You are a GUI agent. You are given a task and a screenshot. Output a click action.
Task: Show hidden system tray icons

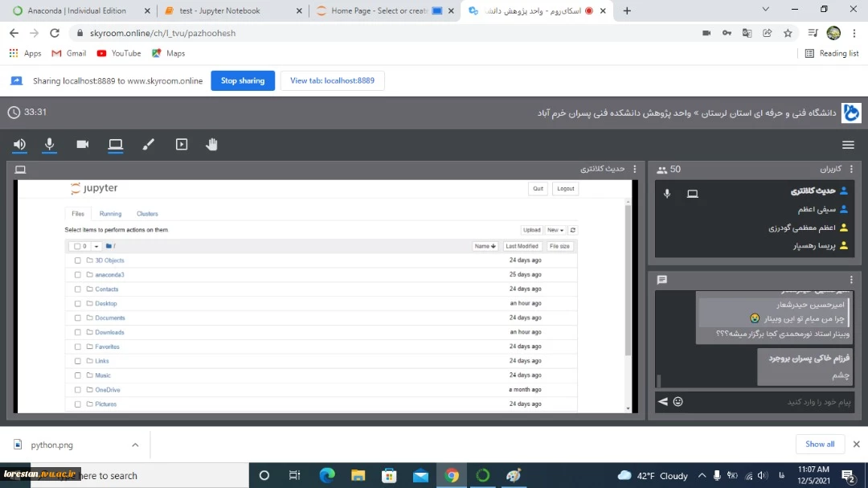point(702,475)
